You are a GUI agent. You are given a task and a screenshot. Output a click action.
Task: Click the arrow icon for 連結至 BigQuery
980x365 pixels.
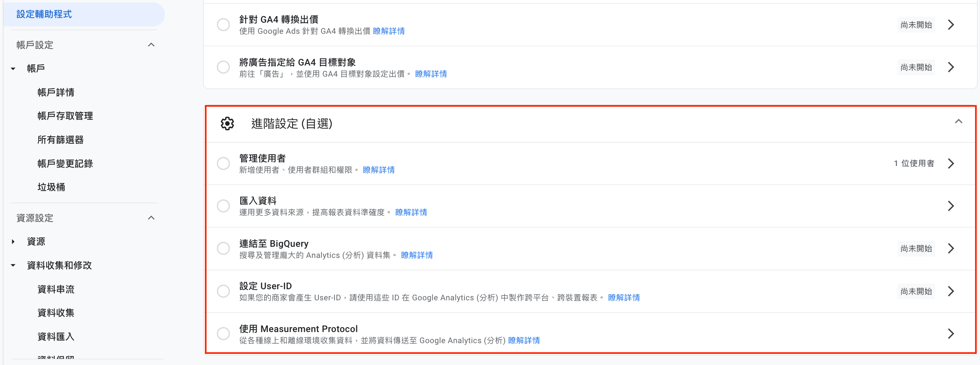(x=951, y=248)
